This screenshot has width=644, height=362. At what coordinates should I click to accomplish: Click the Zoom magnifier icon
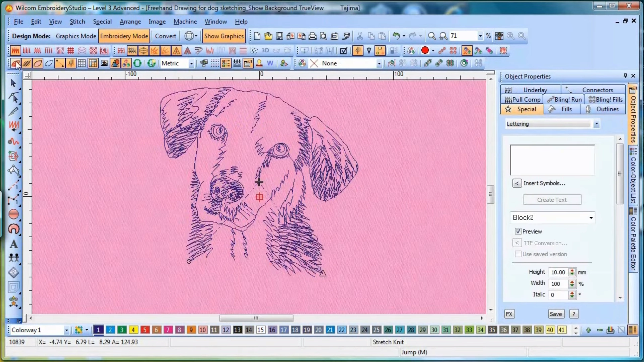point(432,36)
